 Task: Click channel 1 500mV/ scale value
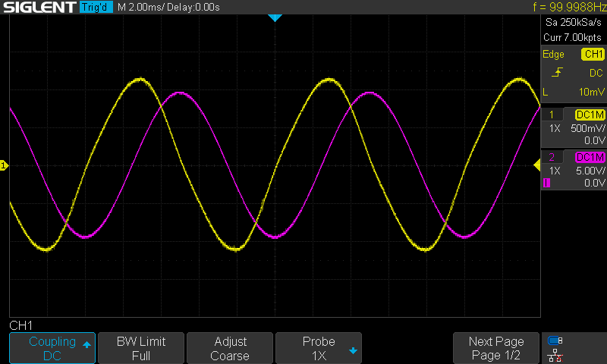[587, 128]
